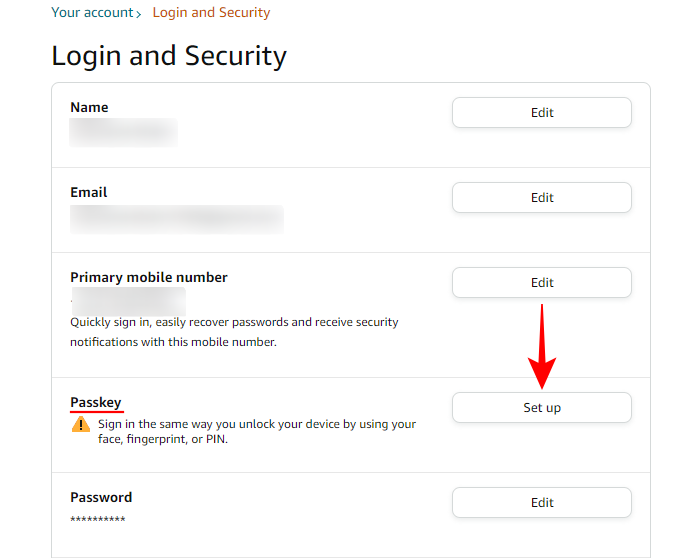Click the Your account breadcrumb link
The width and height of the screenshot is (680, 558).
(92, 13)
